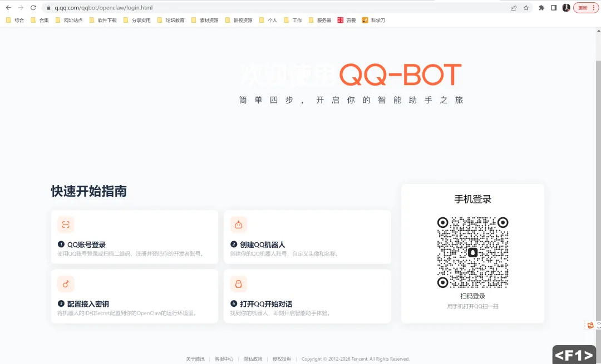Select the 创建QQ机器人 step title

[x=263, y=245]
